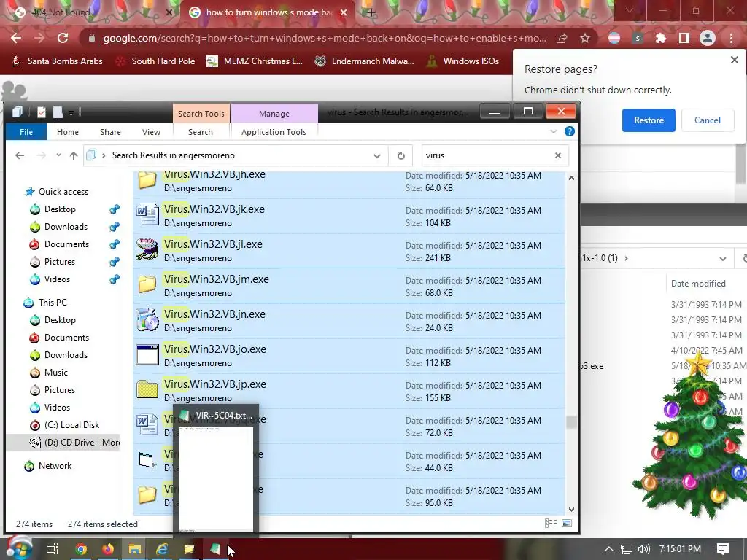
Task: Open South Hard Pole bookmark
Action: tap(155, 61)
